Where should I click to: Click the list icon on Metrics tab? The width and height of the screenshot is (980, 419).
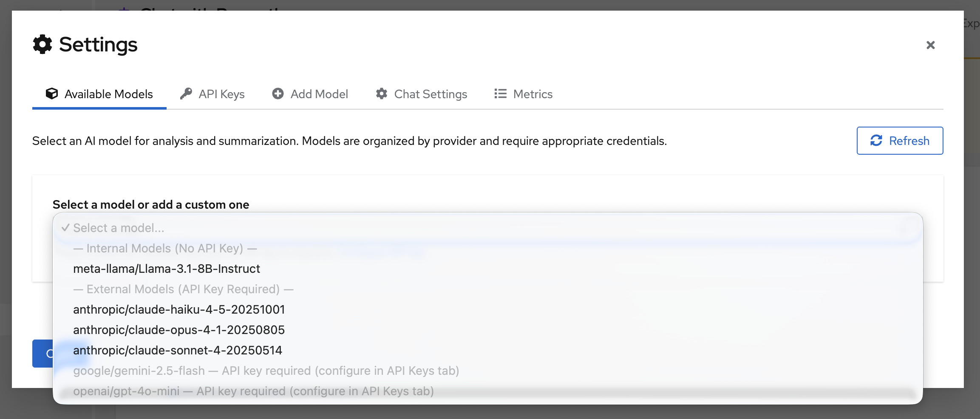[500, 93]
